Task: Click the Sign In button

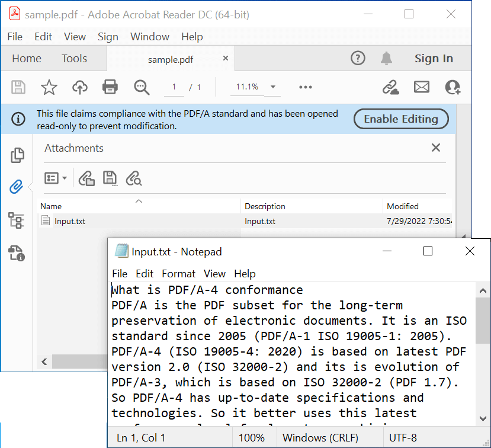Action: point(434,58)
